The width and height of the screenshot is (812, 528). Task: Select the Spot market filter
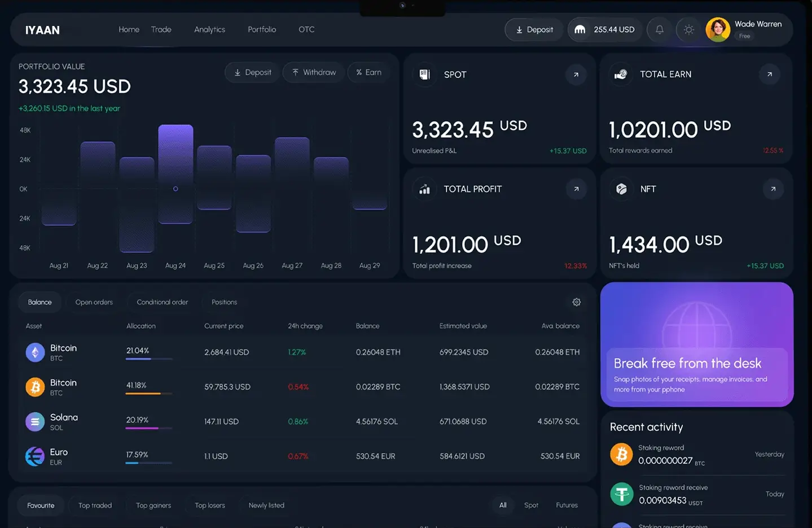click(x=531, y=505)
